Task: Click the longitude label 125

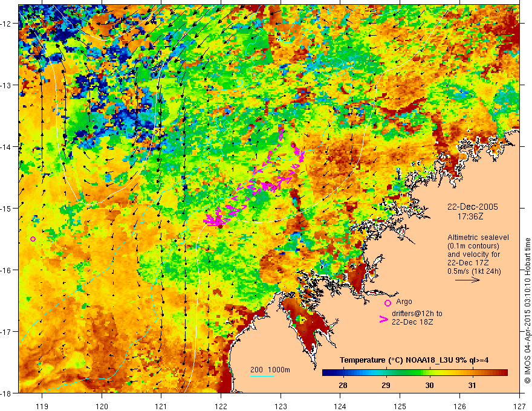Action: click(400, 406)
